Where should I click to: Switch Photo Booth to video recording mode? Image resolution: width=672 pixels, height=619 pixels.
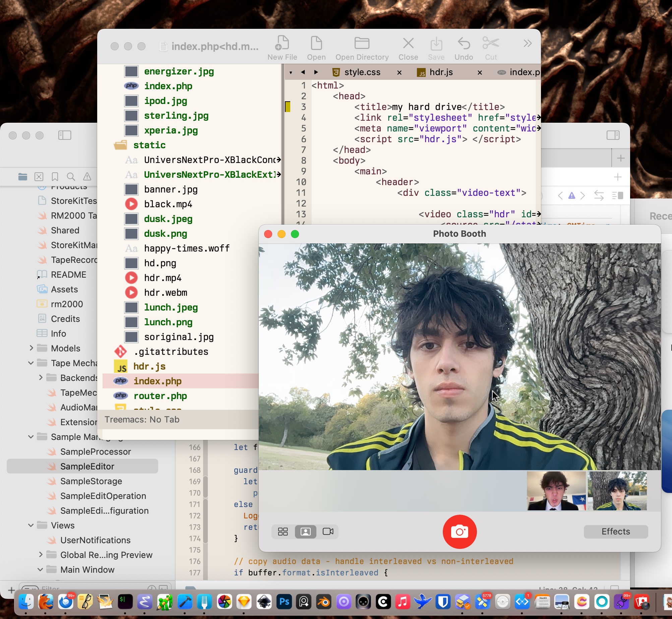[328, 531]
